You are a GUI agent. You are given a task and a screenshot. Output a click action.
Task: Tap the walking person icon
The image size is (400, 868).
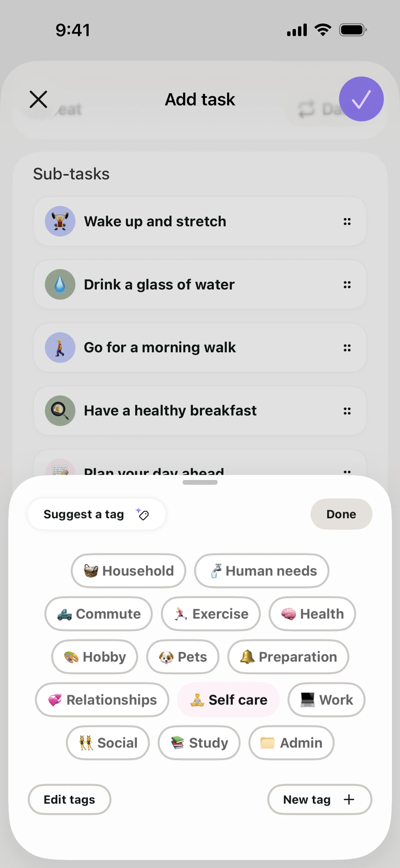pyautogui.click(x=60, y=347)
